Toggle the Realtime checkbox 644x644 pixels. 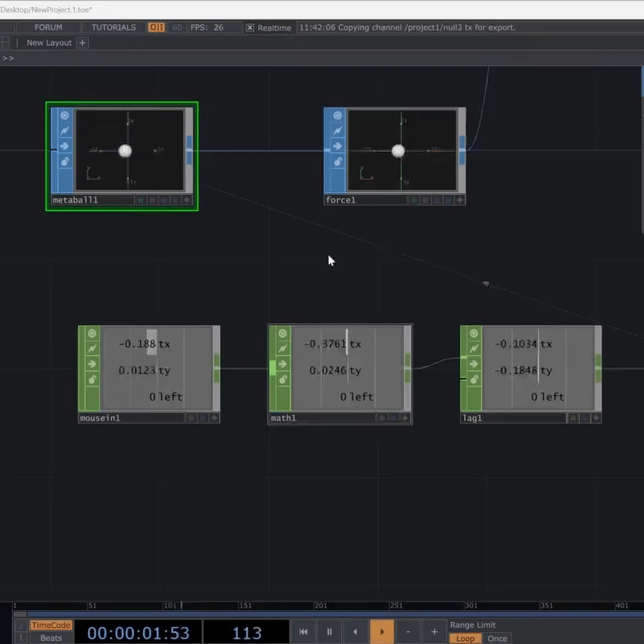[250, 28]
